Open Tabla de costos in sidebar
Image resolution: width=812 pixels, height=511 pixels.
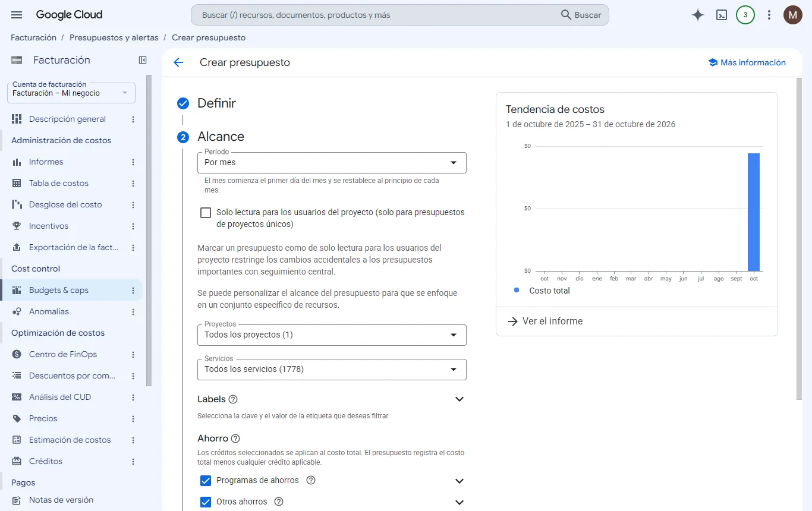[x=59, y=183]
